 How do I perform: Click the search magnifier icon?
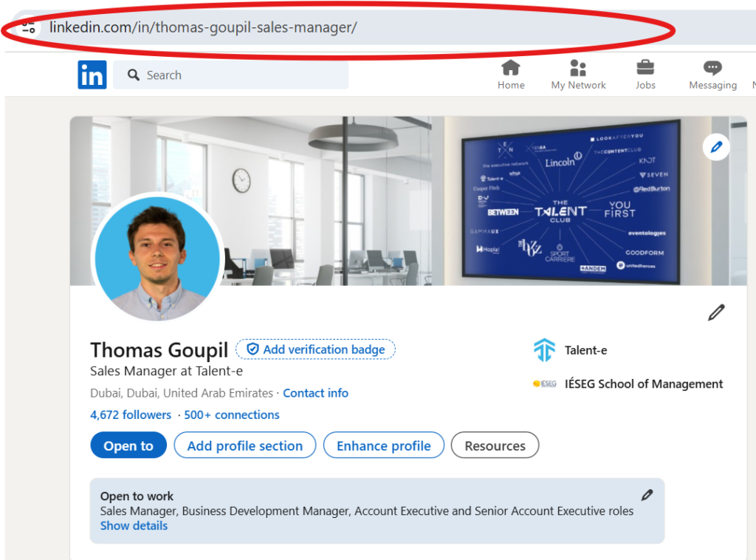pos(134,75)
